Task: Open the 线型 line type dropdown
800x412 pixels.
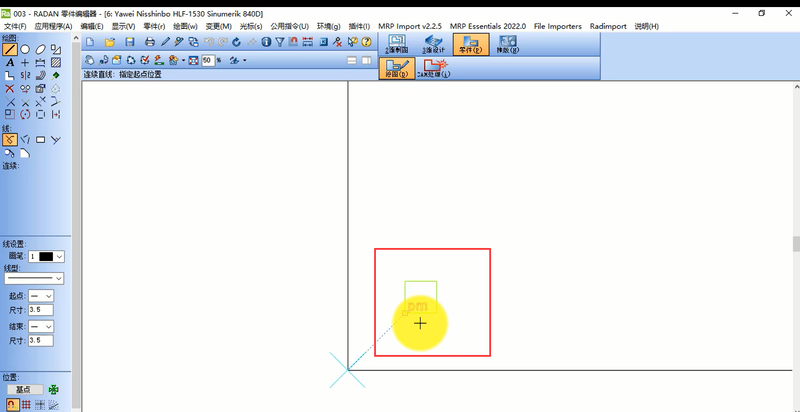Action: [x=34, y=278]
